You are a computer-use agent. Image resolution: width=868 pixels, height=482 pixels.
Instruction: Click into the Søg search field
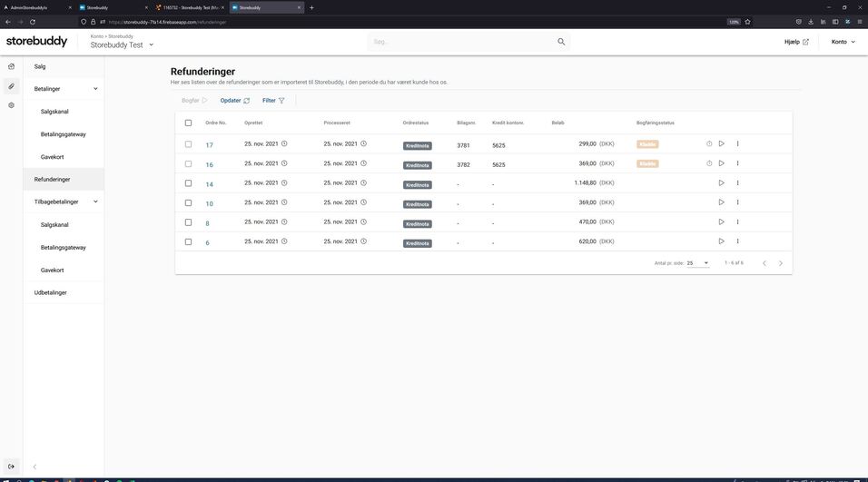(459, 42)
